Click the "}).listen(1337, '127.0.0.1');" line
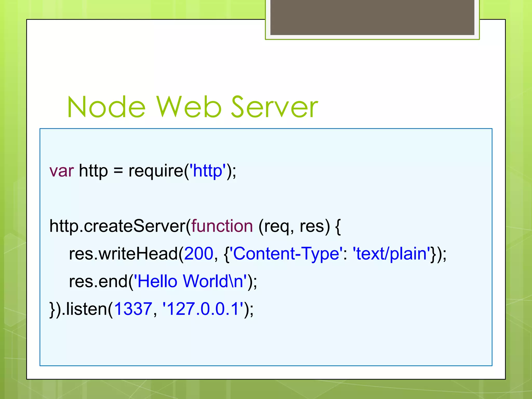Viewport: 532px width, 399px height. (151, 309)
